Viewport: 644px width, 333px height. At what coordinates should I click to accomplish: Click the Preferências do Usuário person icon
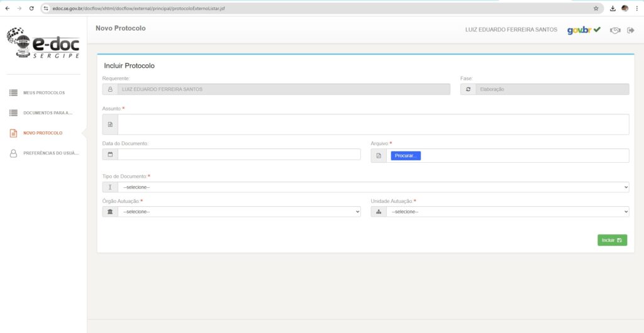13,153
